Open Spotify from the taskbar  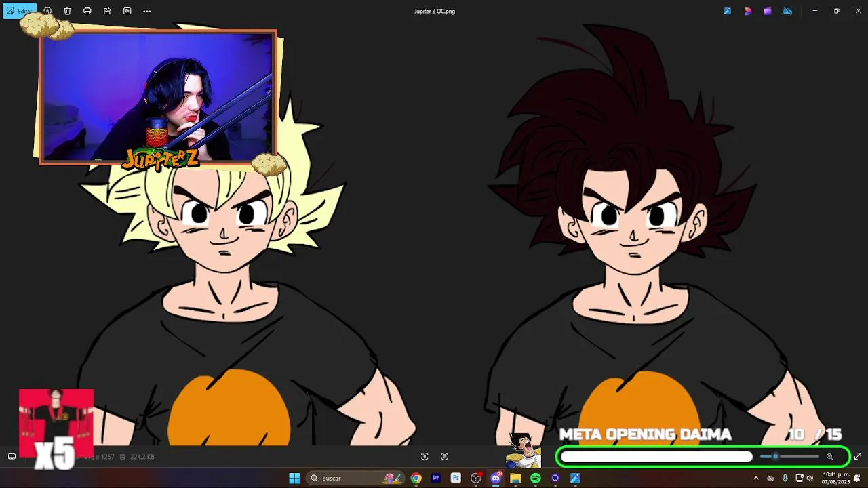pos(536,479)
